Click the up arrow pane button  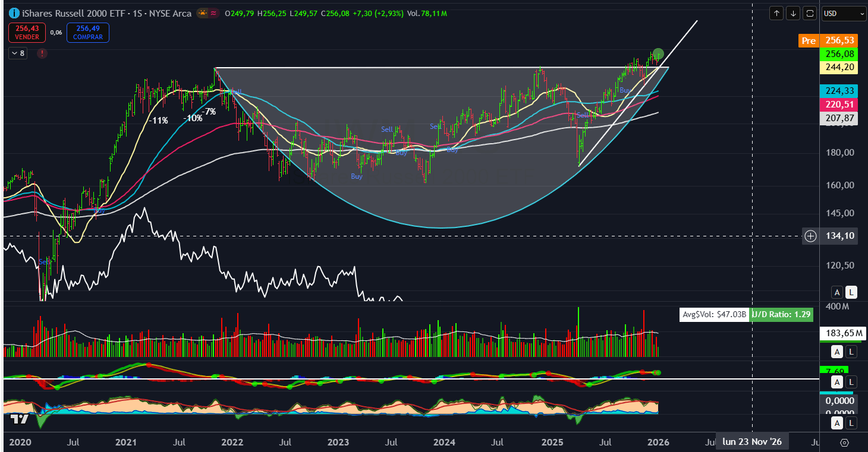pyautogui.click(x=776, y=13)
